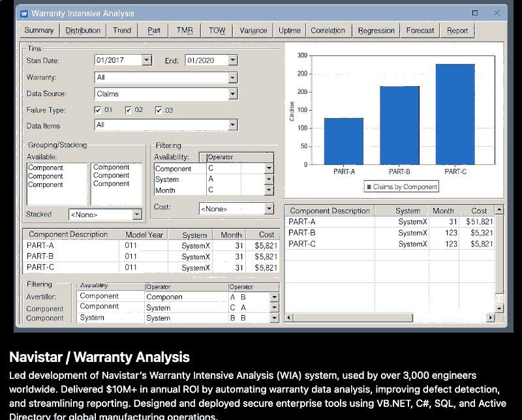Select the Correlation tab
The width and height of the screenshot is (522, 420).
(328, 30)
